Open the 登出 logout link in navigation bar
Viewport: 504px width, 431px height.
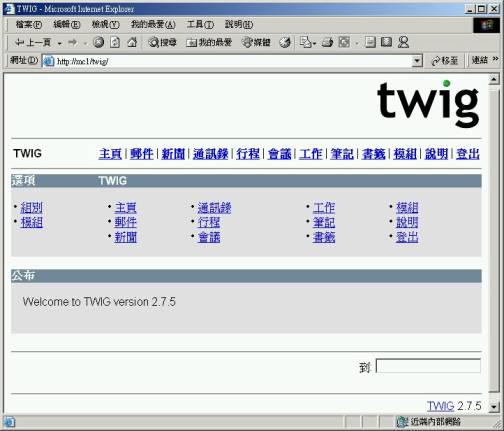468,154
